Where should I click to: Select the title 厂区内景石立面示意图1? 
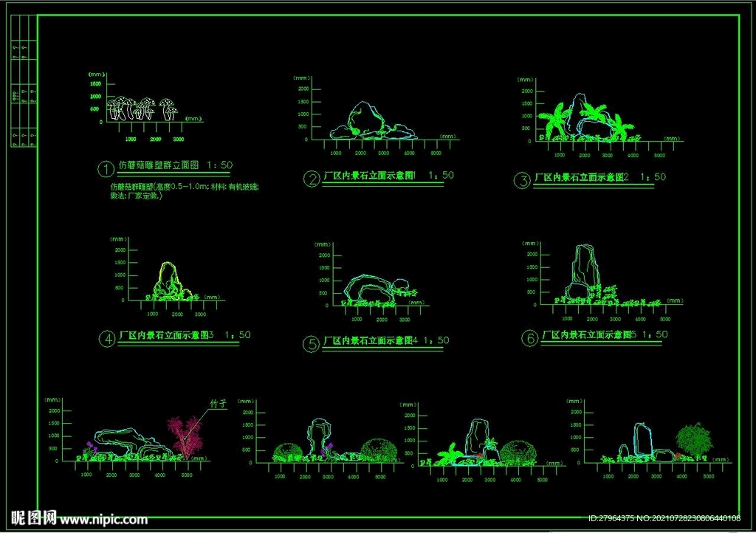pos(371,176)
